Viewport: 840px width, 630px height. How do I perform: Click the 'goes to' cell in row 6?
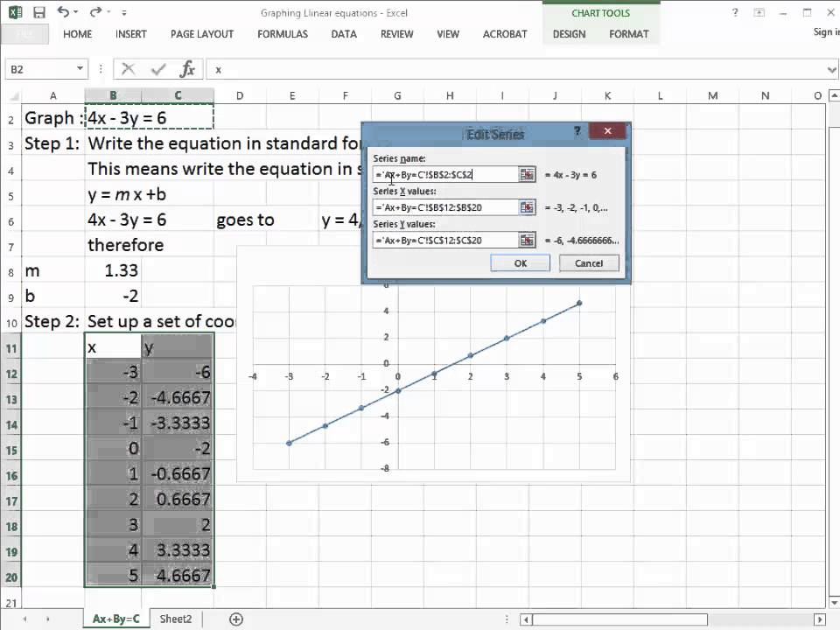pyautogui.click(x=240, y=220)
